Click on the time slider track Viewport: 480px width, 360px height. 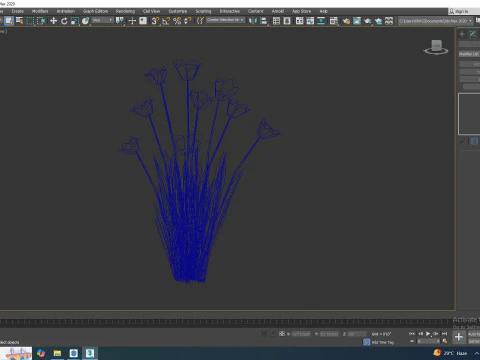(x=227, y=321)
